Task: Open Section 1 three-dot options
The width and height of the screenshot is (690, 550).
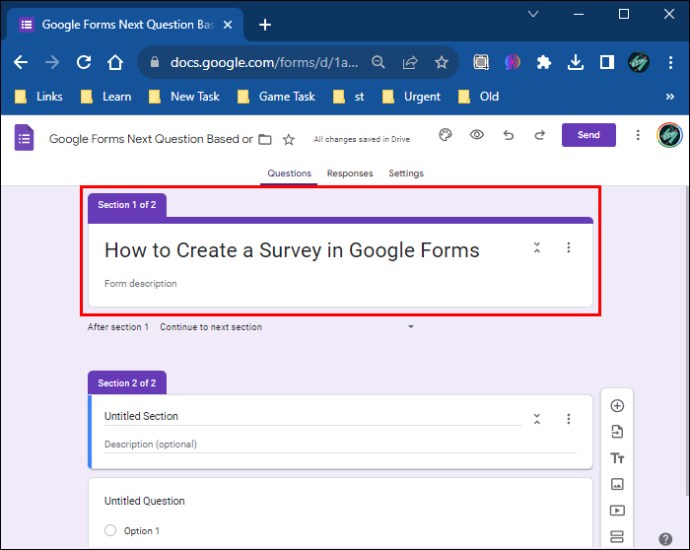Action: point(568,247)
